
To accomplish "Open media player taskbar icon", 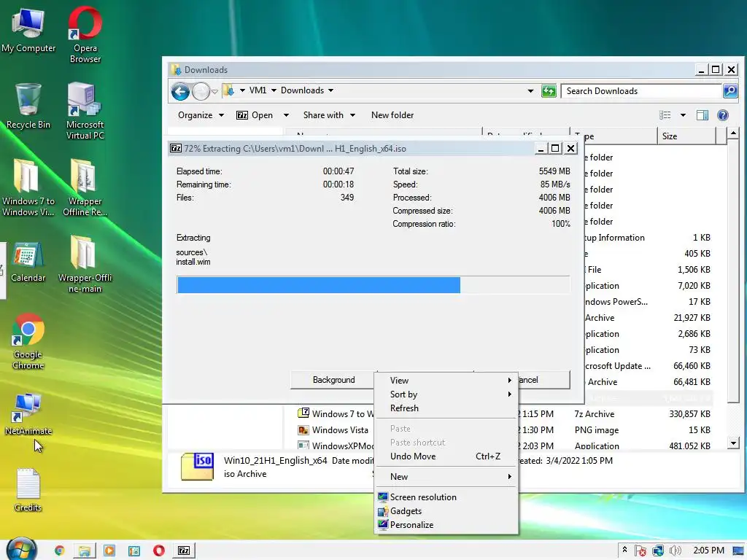I will pyautogui.click(x=109, y=551).
